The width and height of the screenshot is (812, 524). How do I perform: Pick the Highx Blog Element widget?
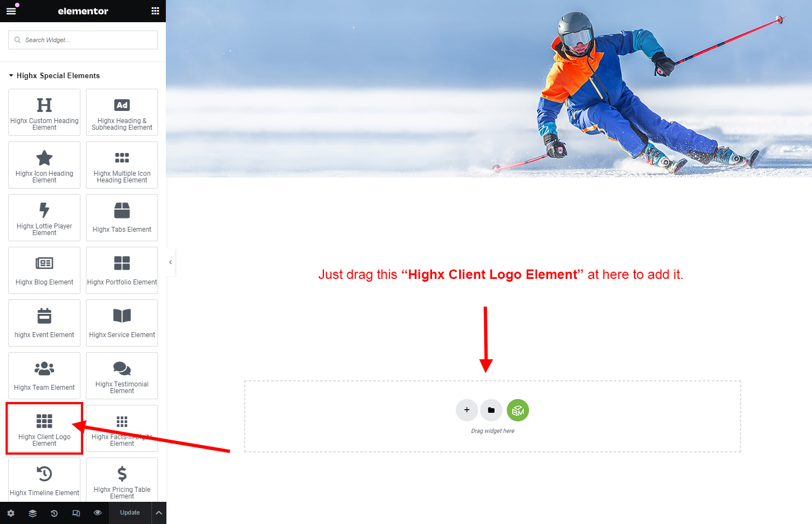tap(44, 270)
